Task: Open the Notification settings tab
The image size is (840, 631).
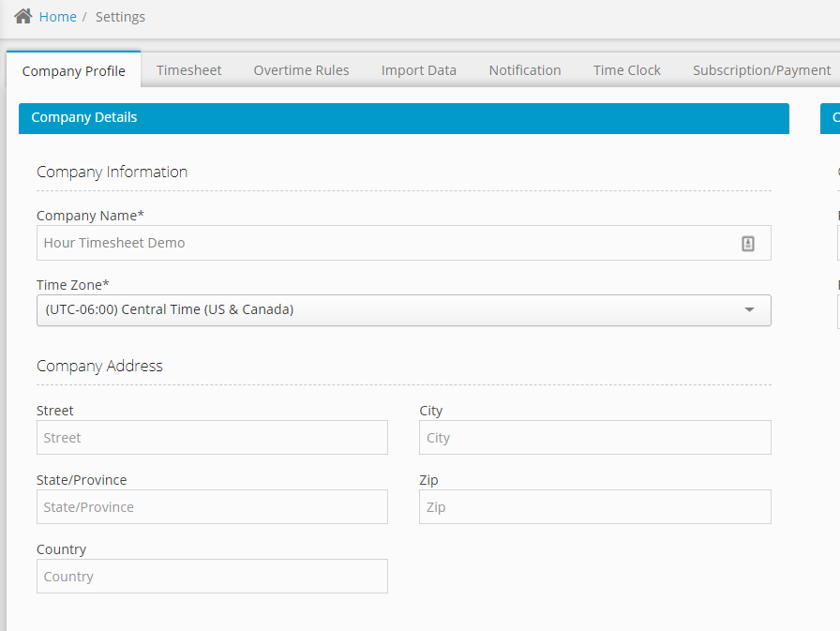Action: tap(524, 68)
